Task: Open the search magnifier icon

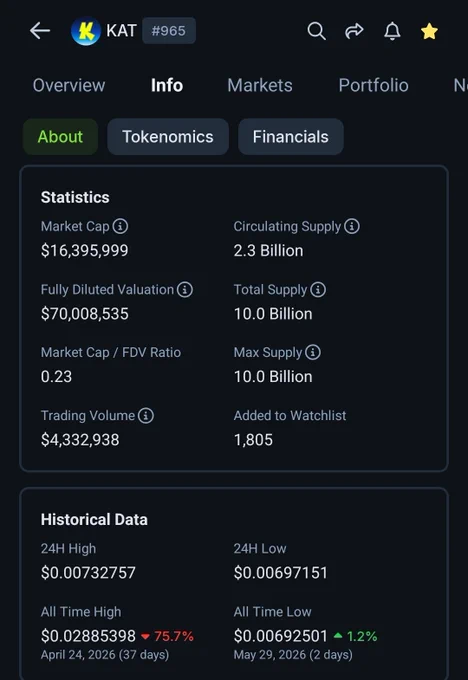Action: 317,31
